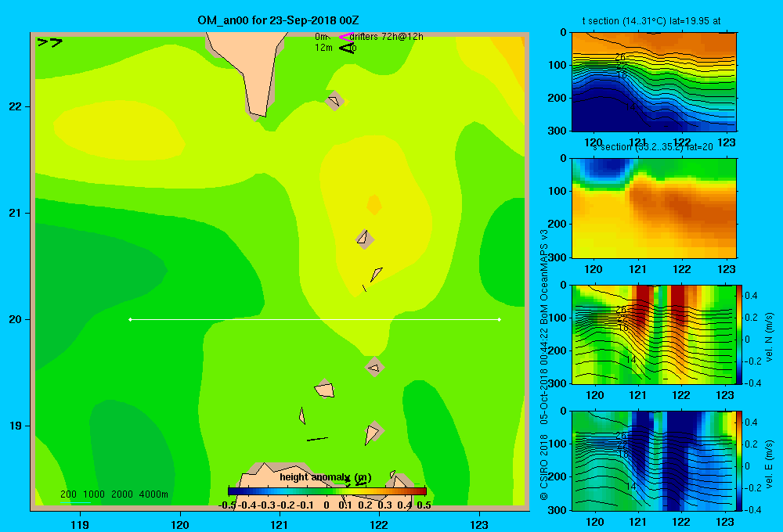Click the small orange high patch near 21N 122E
The image size is (783, 532).
coord(374,205)
